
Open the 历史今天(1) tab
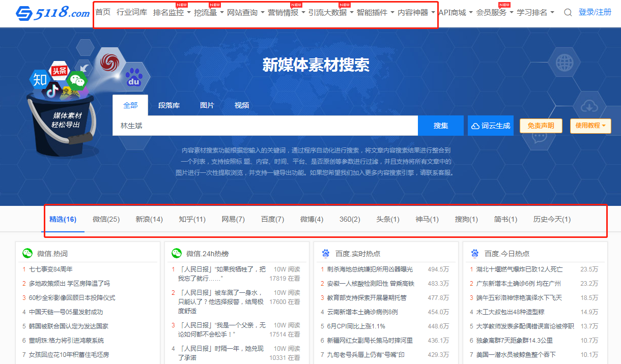coord(552,219)
